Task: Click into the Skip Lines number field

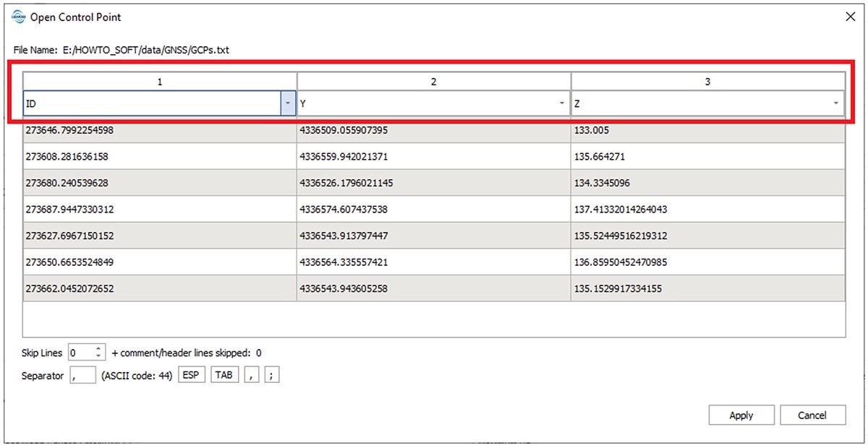Action: (80, 353)
